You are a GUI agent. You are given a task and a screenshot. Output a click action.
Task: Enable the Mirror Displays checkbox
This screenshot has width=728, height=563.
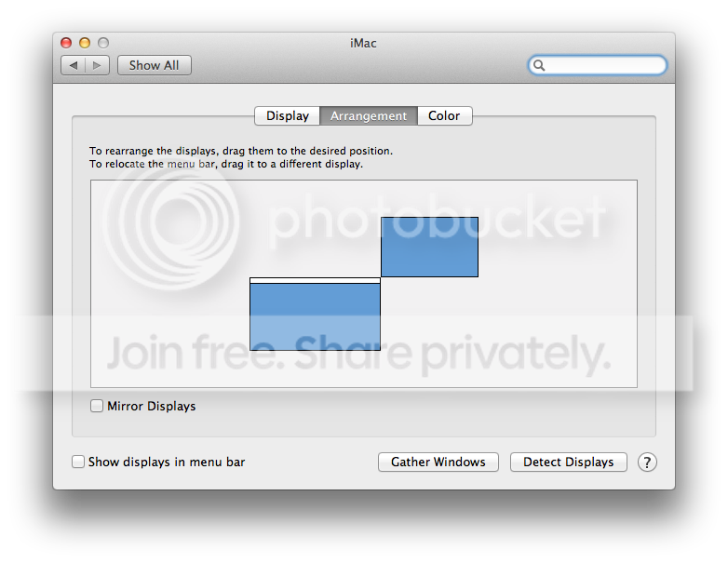[97, 406]
